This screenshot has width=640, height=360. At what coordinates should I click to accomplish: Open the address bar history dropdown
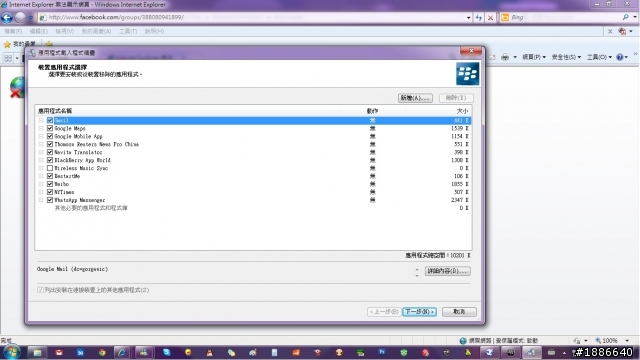pos(468,18)
